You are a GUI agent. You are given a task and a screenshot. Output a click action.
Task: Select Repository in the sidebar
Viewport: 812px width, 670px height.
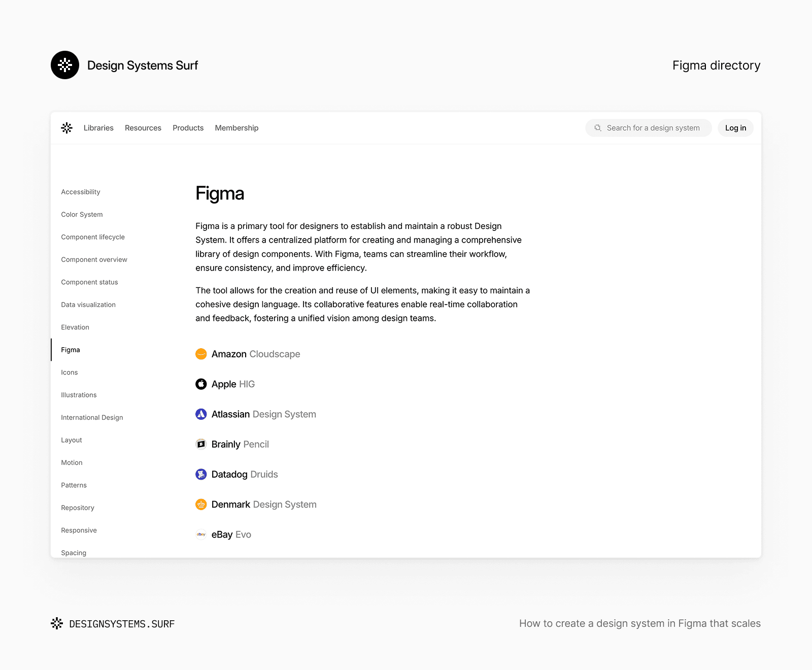point(78,508)
